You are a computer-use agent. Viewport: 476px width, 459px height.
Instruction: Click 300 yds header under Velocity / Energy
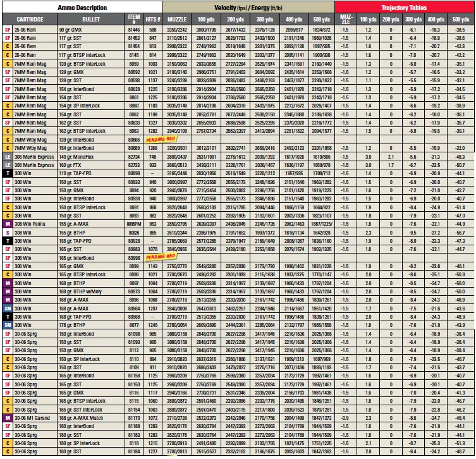click(265, 20)
